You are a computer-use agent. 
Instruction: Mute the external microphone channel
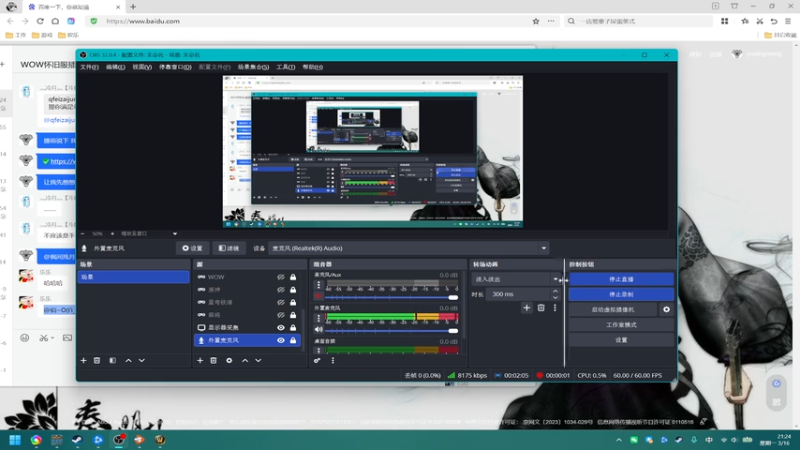click(319, 330)
